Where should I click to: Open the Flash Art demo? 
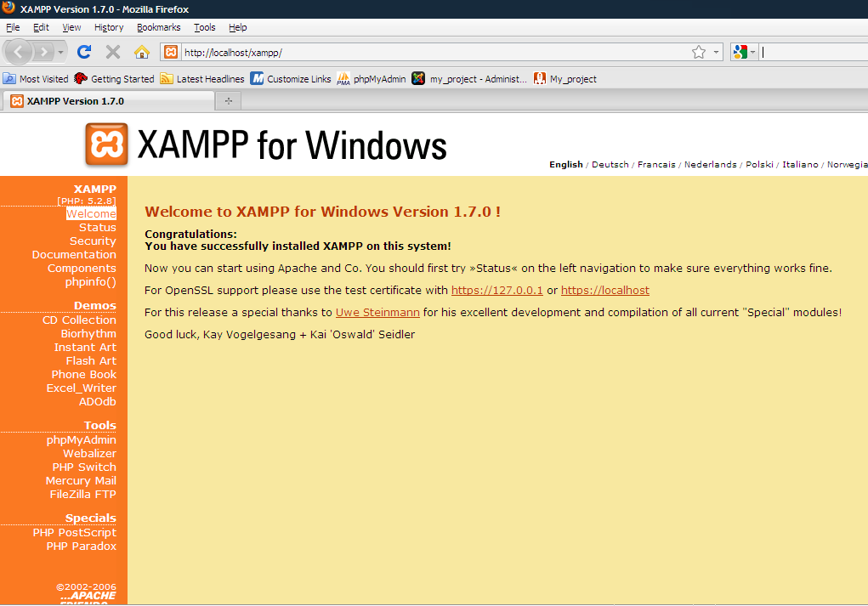tap(91, 361)
